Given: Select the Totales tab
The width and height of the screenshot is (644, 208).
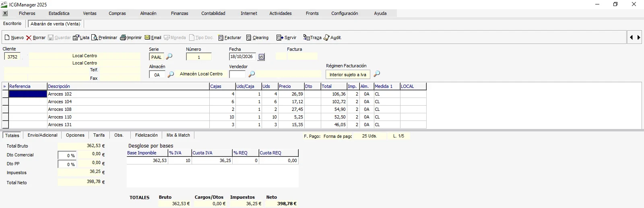Looking at the screenshot, I should tap(12, 135).
